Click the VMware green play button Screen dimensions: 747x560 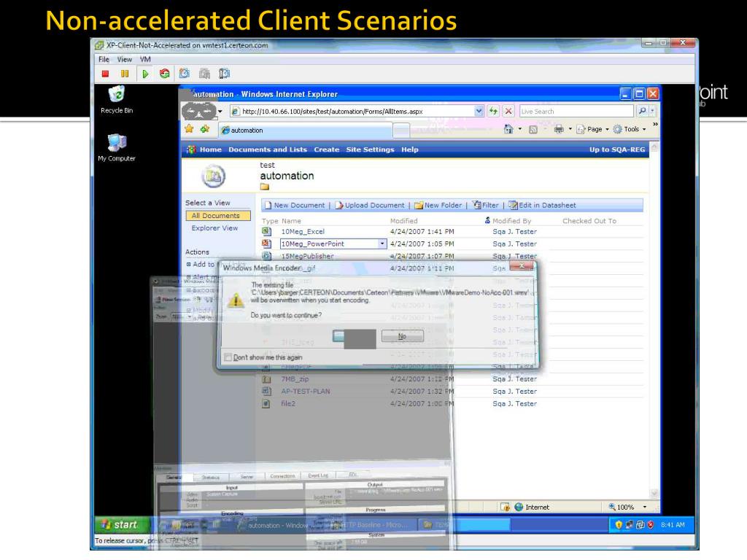point(145,74)
